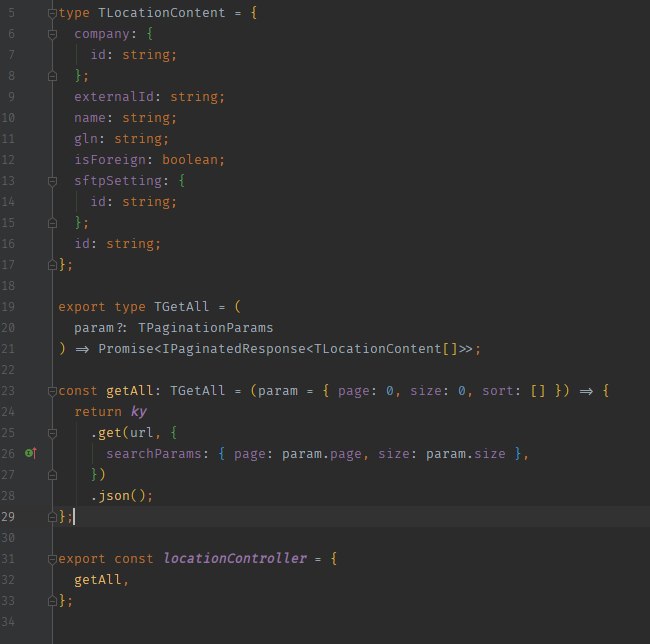The height and width of the screenshot is (644, 650).
Task: Click 'id' property on line 7
Action: [98, 55]
